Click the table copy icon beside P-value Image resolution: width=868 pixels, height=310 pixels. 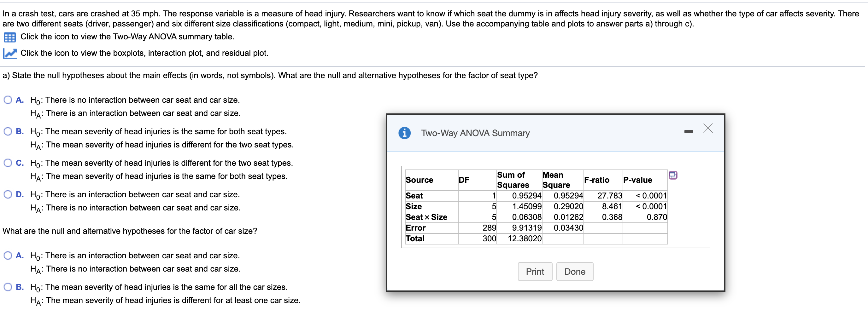coord(672,175)
